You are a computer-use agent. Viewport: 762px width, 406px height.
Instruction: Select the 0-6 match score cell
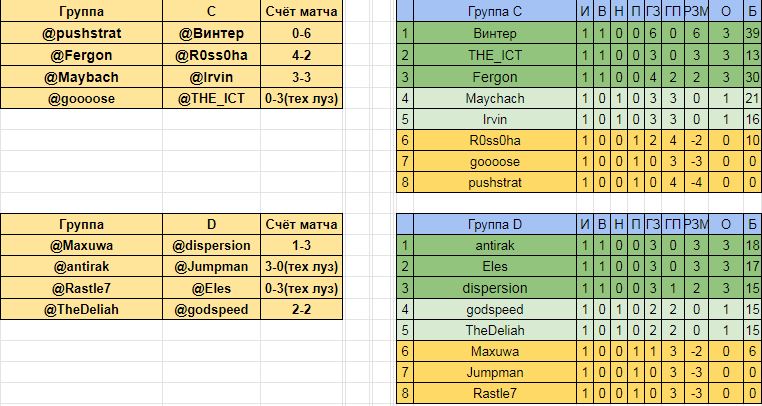(301, 34)
